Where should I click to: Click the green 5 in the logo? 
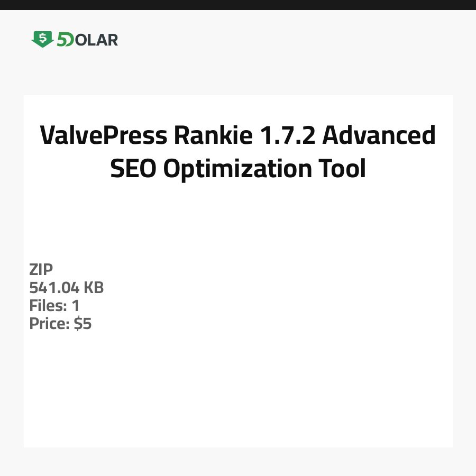[x=62, y=40]
